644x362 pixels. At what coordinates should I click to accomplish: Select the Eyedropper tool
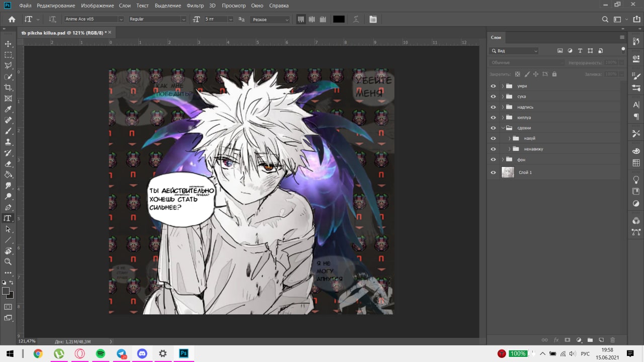point(8,109)
